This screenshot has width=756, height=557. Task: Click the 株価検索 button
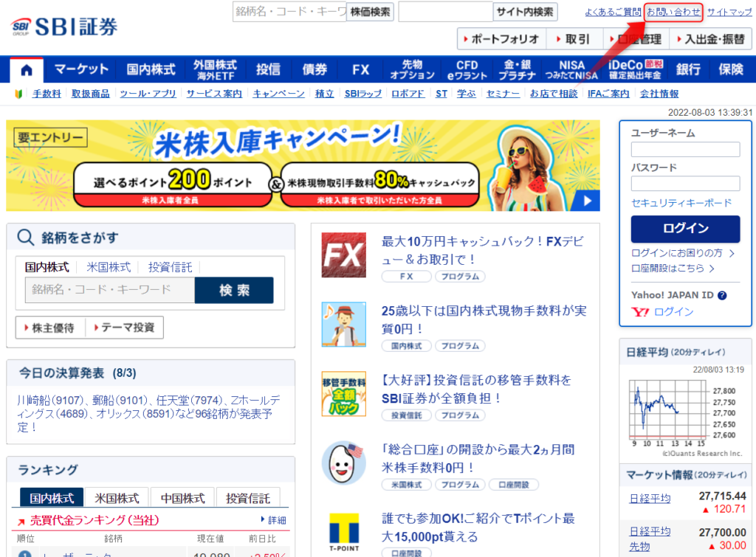(x=370, y=12)
